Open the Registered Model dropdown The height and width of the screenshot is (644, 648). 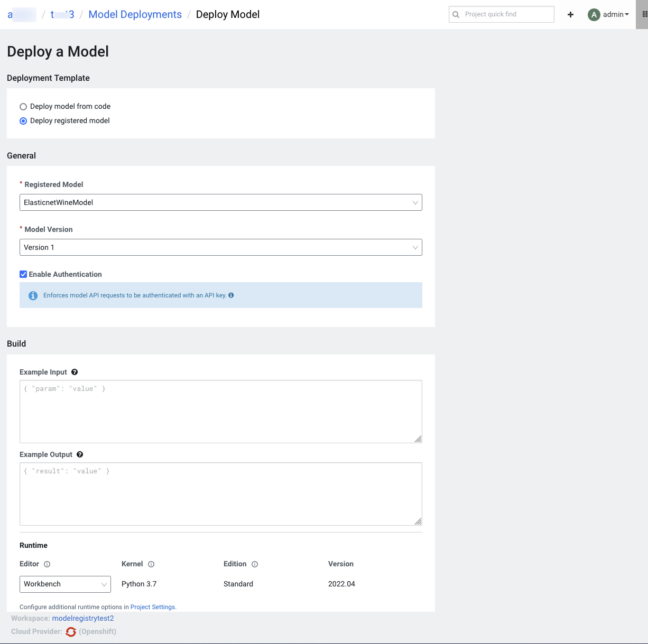click(220, 202)
